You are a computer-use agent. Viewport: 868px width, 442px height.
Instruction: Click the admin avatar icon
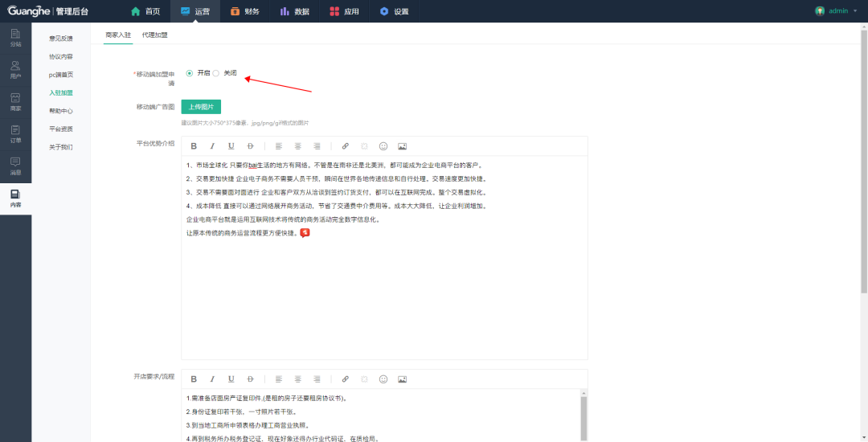pos(820,11)
